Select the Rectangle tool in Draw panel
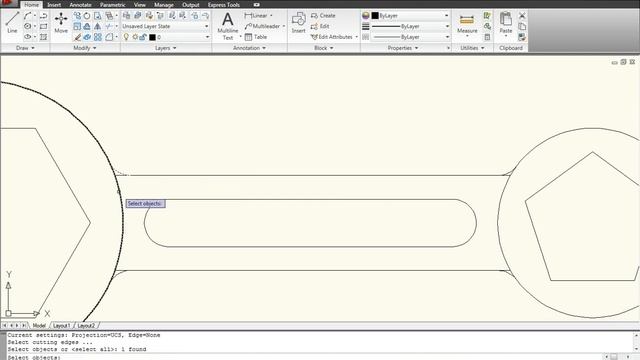This screenshot has width=640, height=360. [x=44, y=26]
